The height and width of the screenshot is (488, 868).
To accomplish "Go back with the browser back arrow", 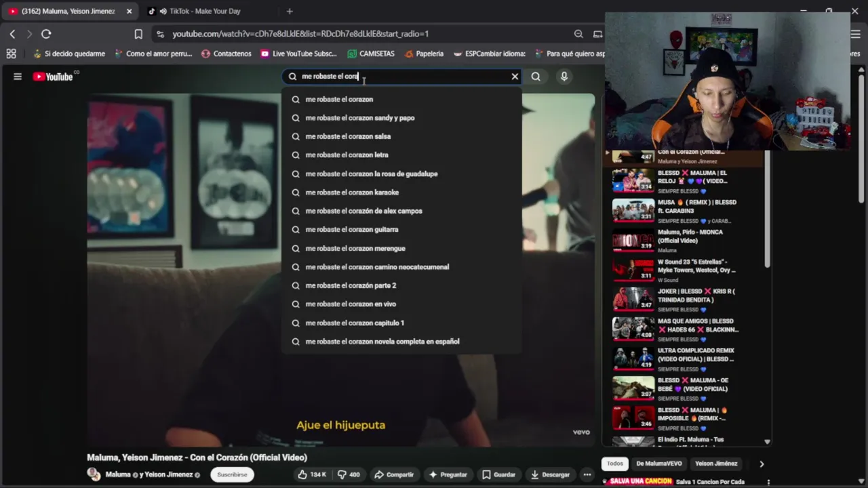I will pos(12,34).
